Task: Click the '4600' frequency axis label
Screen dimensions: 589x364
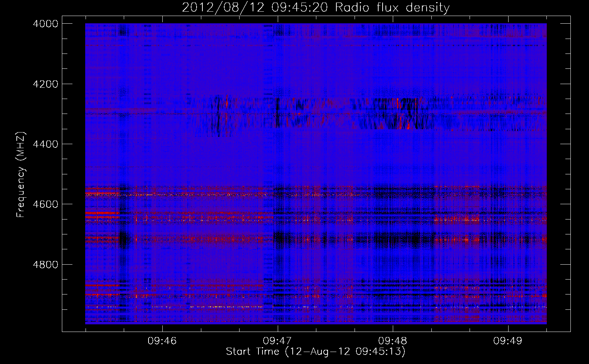Action: click(x=46, y=204)
